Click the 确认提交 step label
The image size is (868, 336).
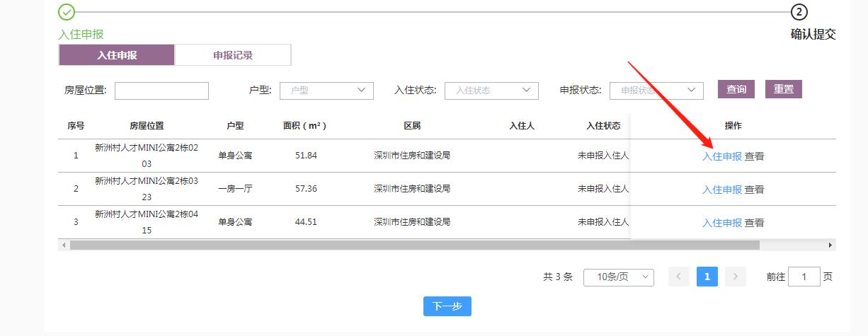813,34
